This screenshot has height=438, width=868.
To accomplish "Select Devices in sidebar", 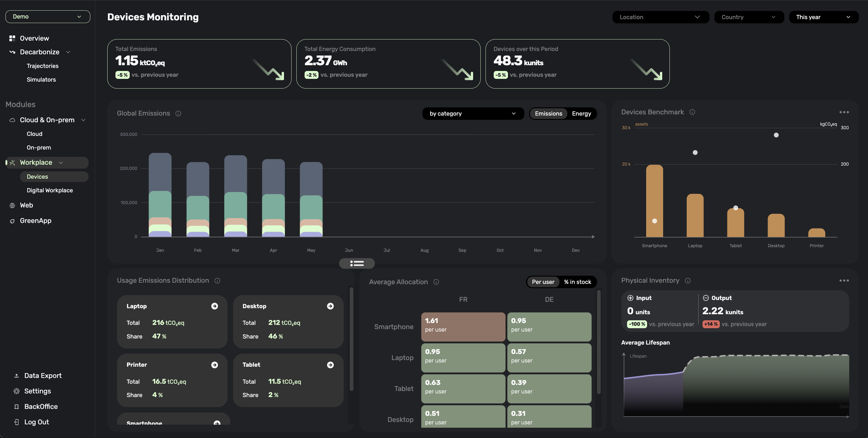I will (54, 177).
